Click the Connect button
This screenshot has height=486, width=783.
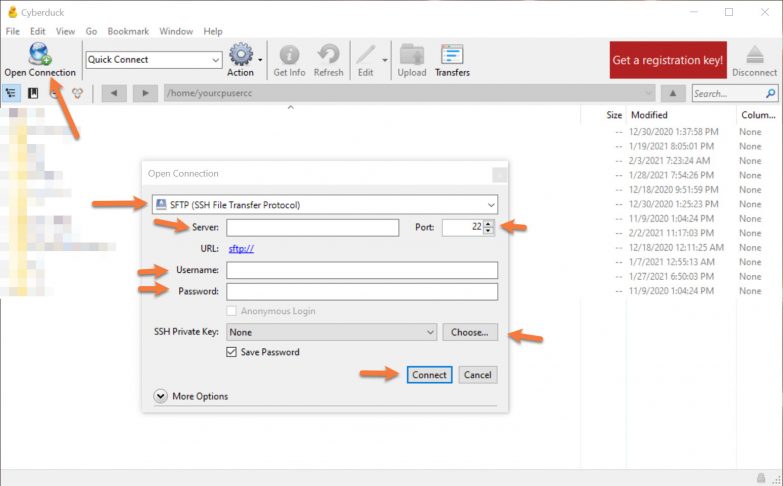(430, 375)
